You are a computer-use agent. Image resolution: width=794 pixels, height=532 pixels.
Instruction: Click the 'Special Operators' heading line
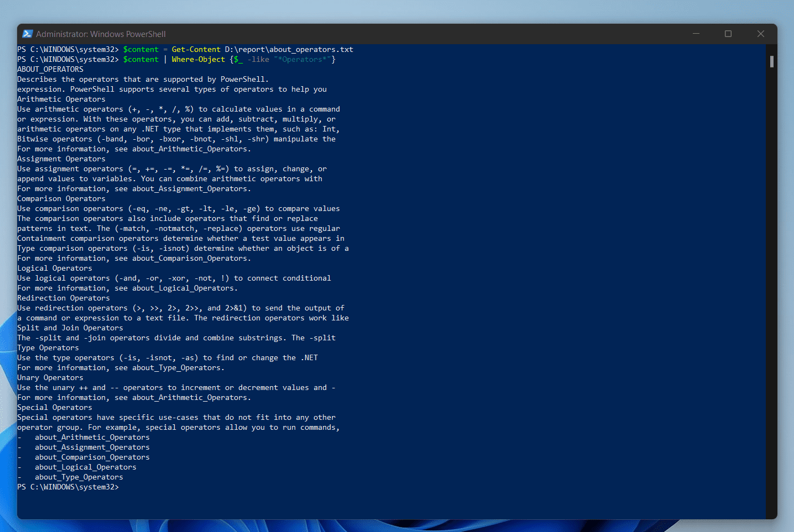pos(55,408)
